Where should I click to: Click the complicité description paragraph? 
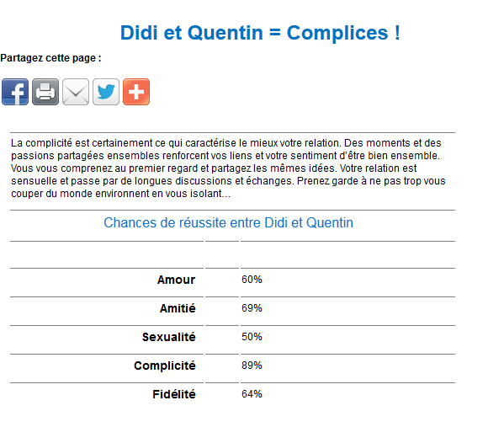click(228, 168)
